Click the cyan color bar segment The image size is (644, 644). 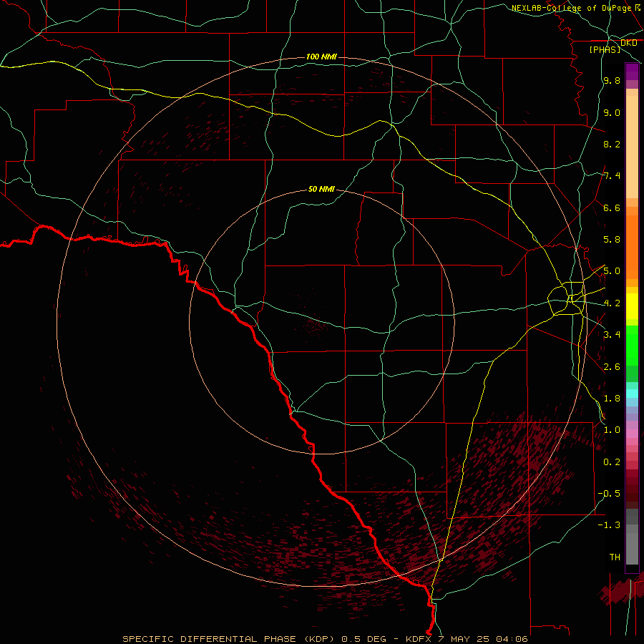632,394
